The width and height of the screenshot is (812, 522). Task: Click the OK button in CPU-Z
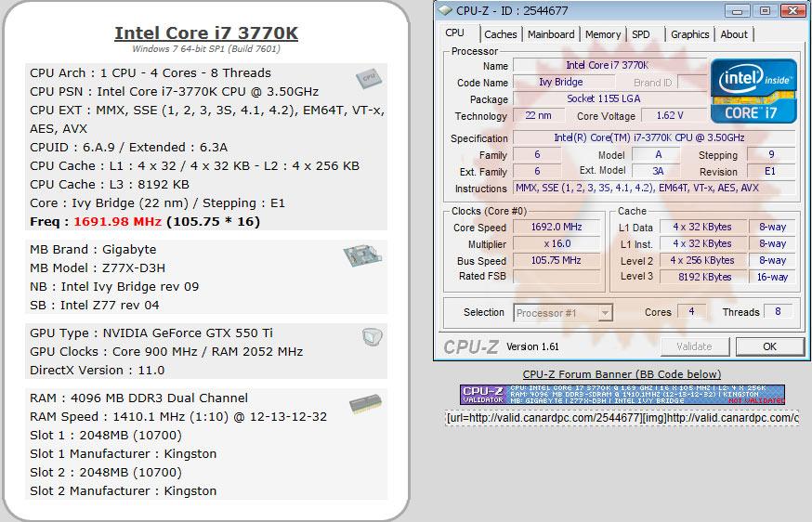pos(769,346)
